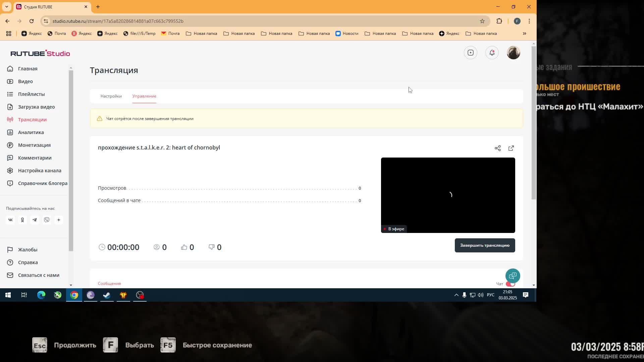Click the teal support chat bubble
This screenshot has width=644, height=362.
(513, 276)
